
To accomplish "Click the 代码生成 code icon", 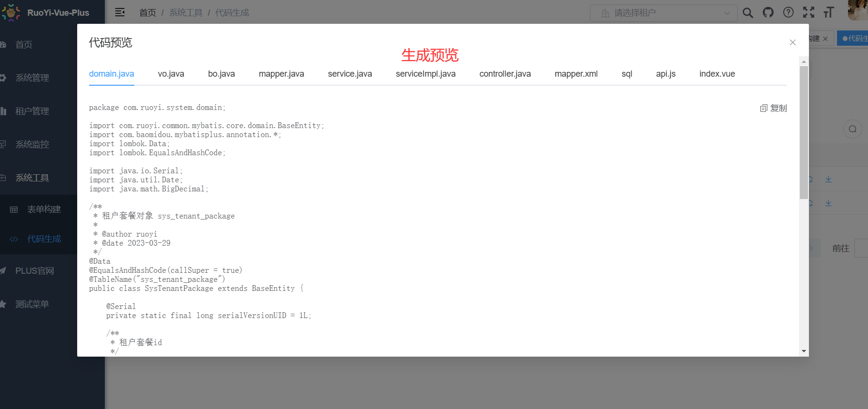I will 14,239.
